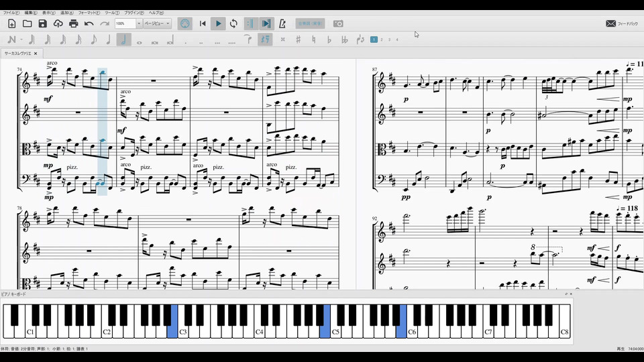Close the piano keyboard panel
644x362 pixels.
point(571,294)
